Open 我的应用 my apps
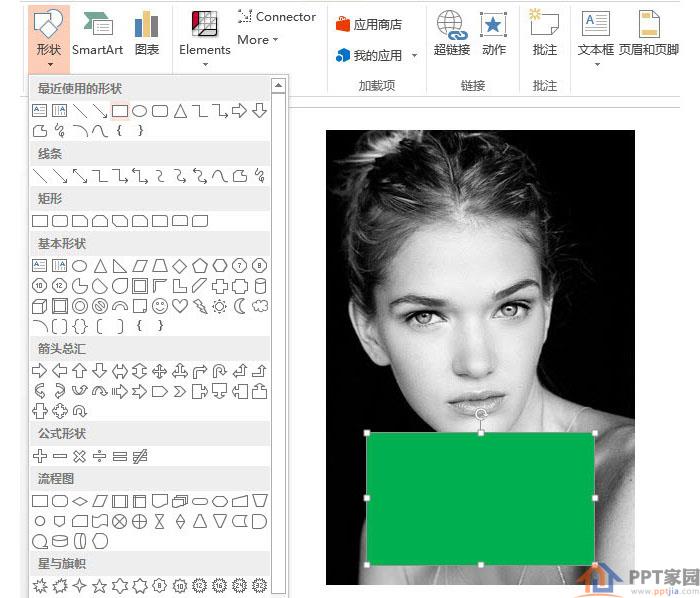The image size is (700, 598). (x=369, y=55)
